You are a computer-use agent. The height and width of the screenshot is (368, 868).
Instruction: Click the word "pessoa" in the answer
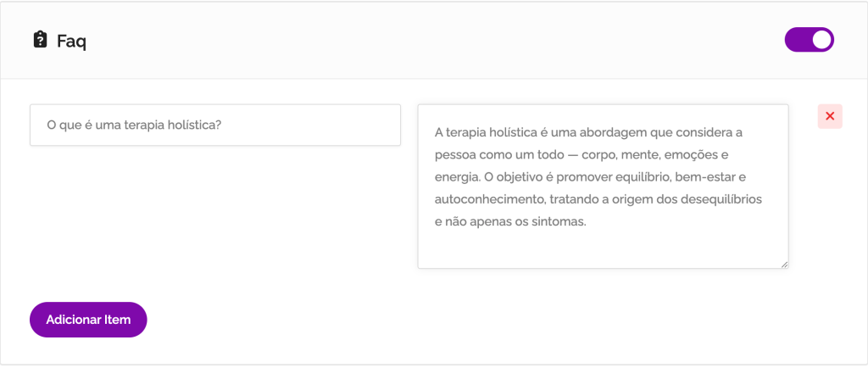click(454, 155)
